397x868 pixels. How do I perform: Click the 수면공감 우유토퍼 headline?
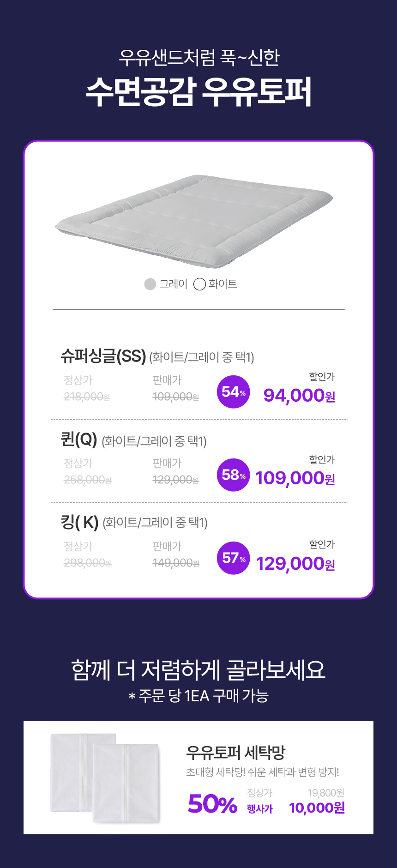(198, 92)
